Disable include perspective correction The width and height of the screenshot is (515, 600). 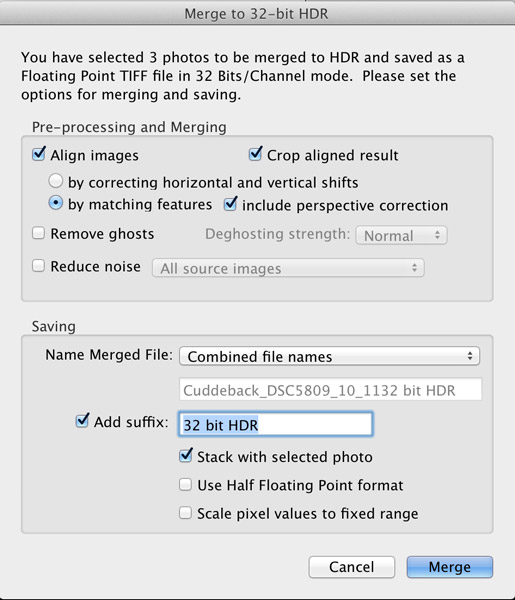point(230,204)
